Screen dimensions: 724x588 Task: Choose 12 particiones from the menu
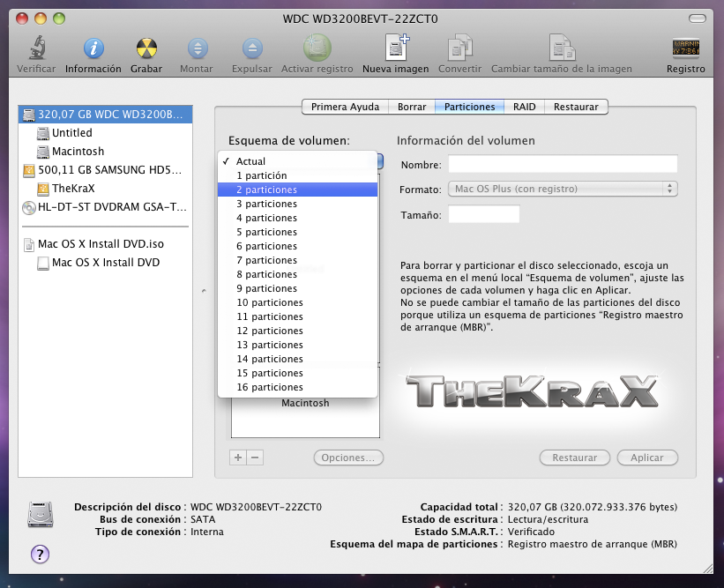pos(297,331)
